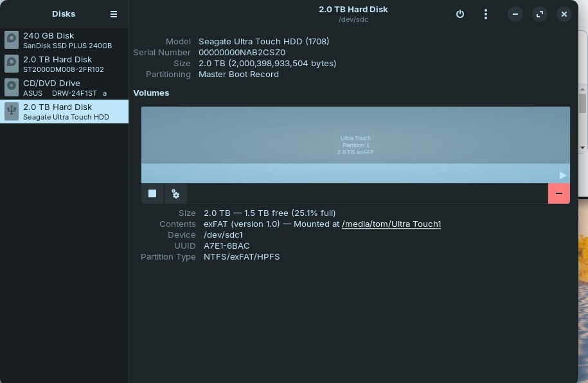588x383 pixels.
Task: Click the CD/DVD Drive optical disc icon
Action: pyautogui.click(x=12, y=88)
